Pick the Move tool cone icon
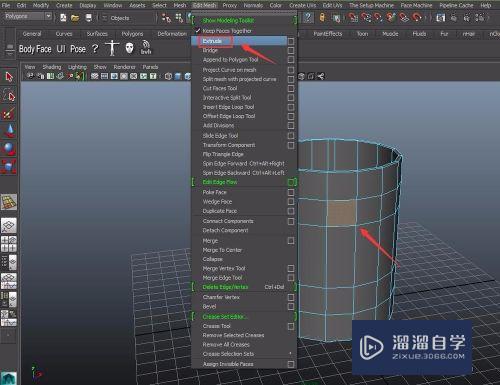This screenshot has height=385, width=500. click(x=10, y=131)
